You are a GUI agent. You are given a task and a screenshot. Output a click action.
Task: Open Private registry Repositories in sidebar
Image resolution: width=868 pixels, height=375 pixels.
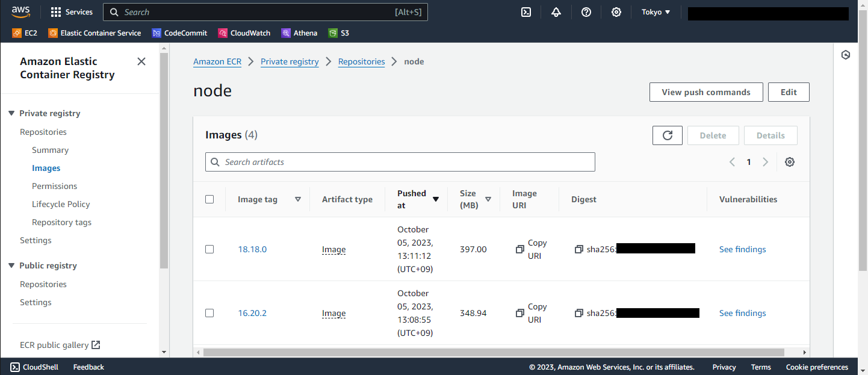43,132
